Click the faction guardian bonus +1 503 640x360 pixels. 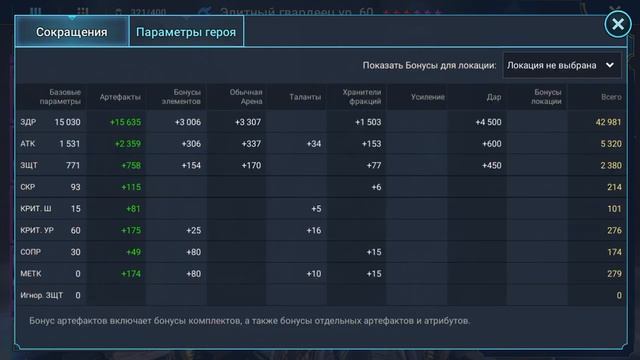(x=368, y=122)
